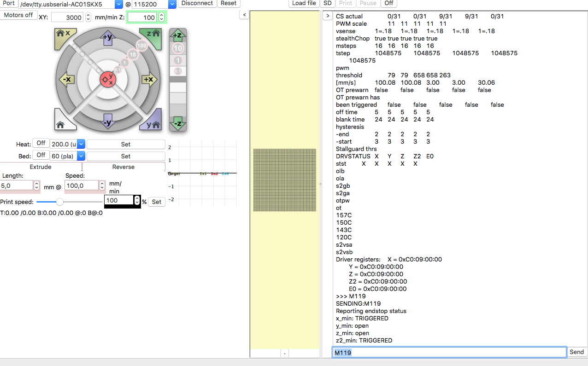Image resolution: width=588 pixels, height=366 pixels.
Task: Open the baud rate 115200 dropdown
Action: pos(172,4)
